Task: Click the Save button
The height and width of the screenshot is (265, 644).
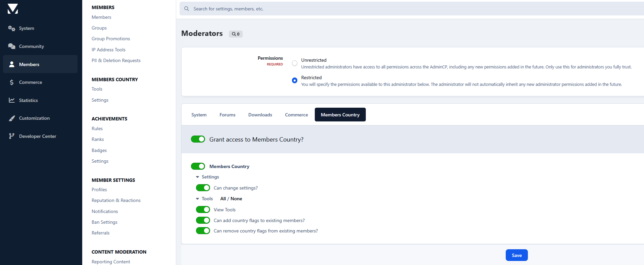Action: click(517, 255)
